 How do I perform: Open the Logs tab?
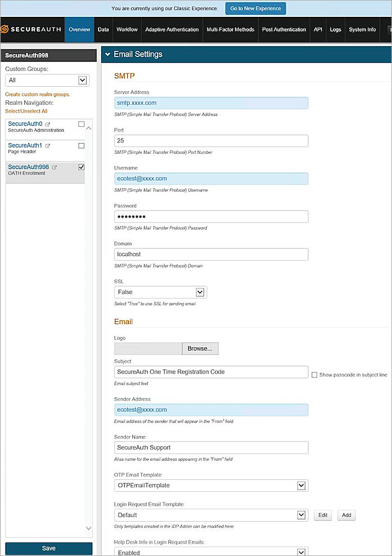(336, 30)
